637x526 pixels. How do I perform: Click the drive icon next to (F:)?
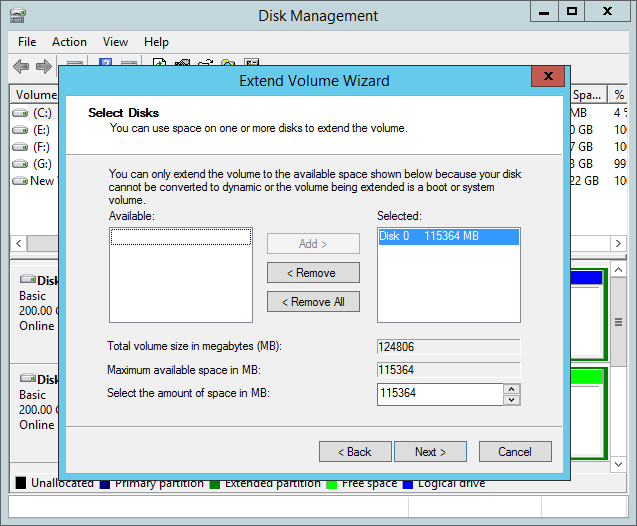(20, 147)
